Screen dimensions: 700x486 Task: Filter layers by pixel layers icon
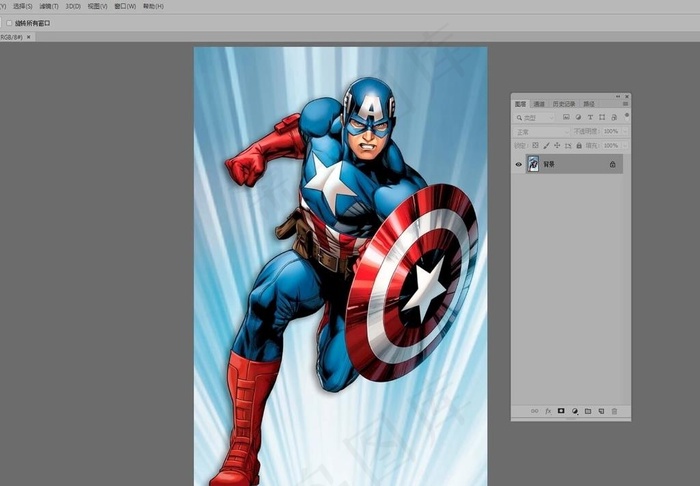[x=566, y=117]
